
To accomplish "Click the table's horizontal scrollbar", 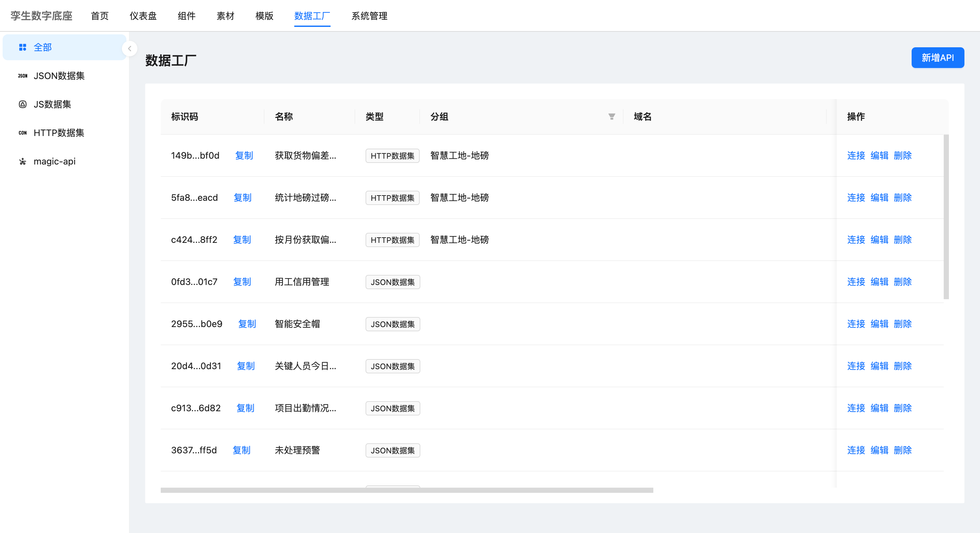I will [407, 491].
